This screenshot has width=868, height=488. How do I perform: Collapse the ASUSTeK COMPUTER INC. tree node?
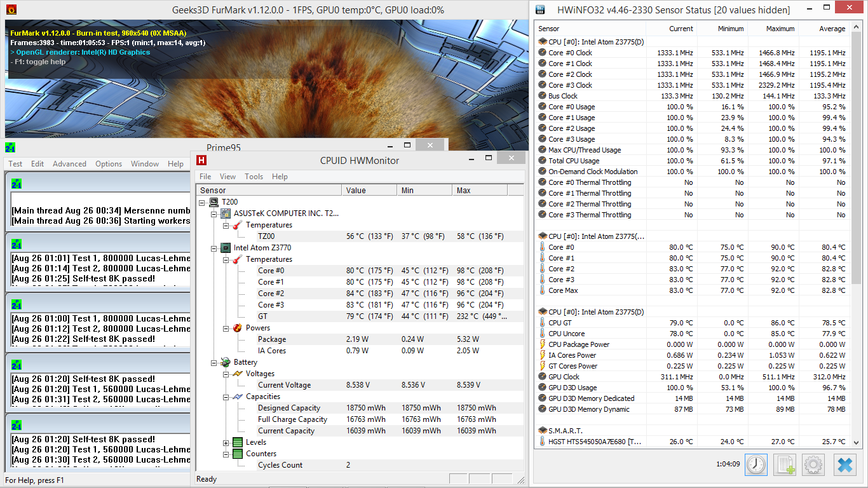(x=214, y=213)
